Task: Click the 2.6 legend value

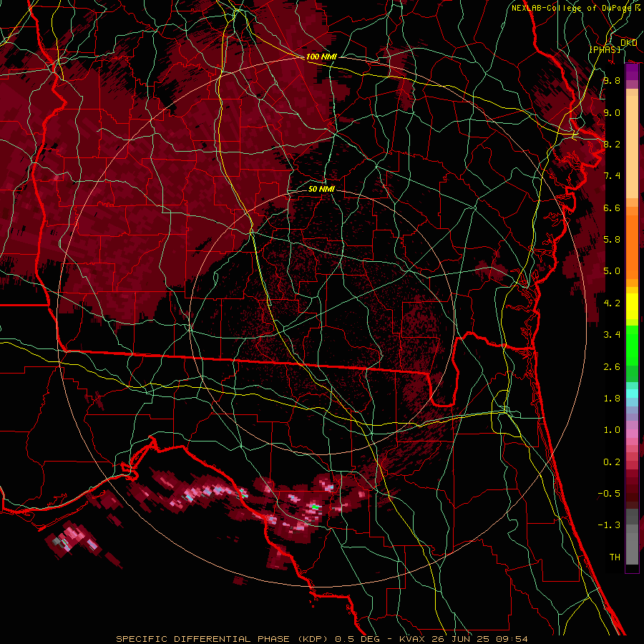Action: click(612, 367)
